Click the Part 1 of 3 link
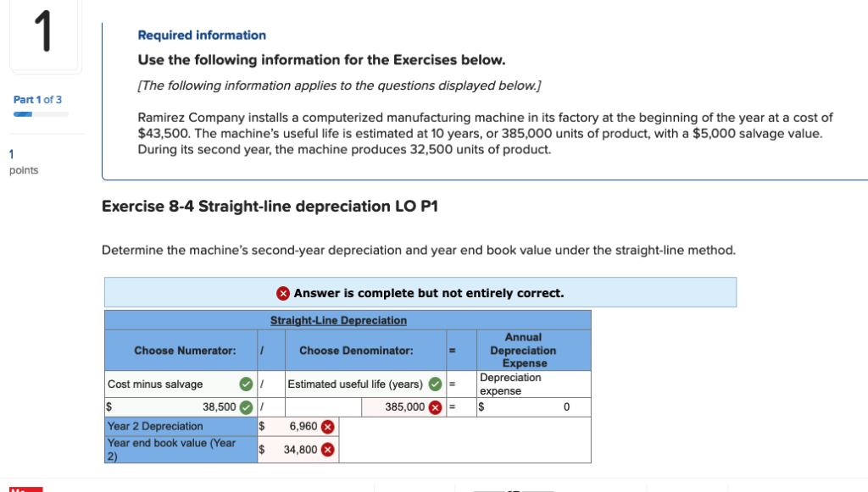This screenshot has height=492, width=868. pyautogui.click(x=37, y=100)
